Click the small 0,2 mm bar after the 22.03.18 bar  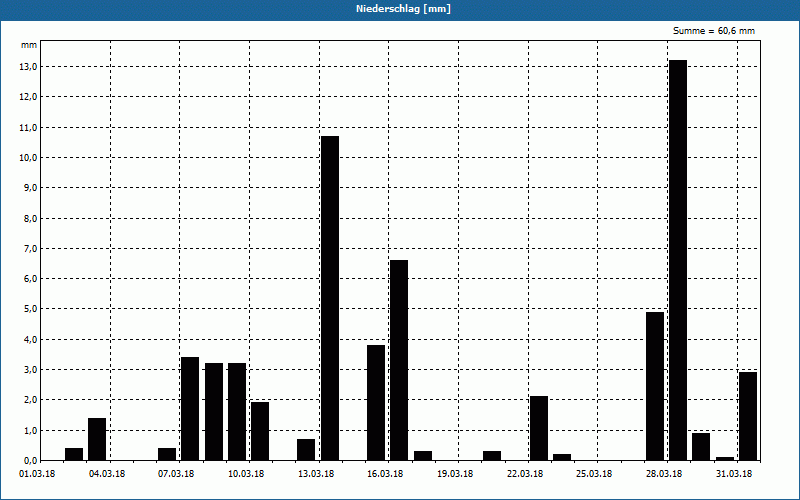click(562, 457)
